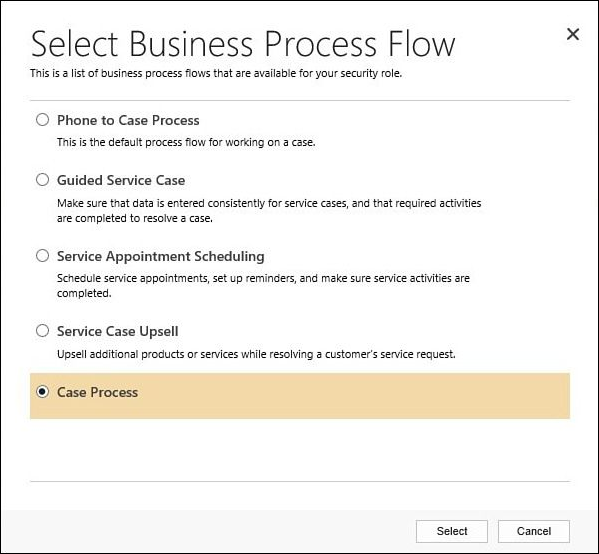Click the 'Service Appointment Scheduling' heading text

[160, 256]
